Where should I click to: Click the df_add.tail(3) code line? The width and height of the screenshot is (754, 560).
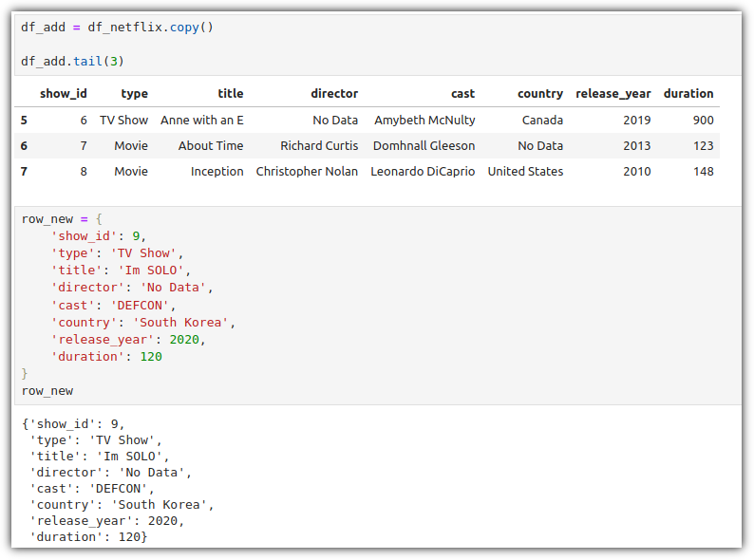point(72,62)
